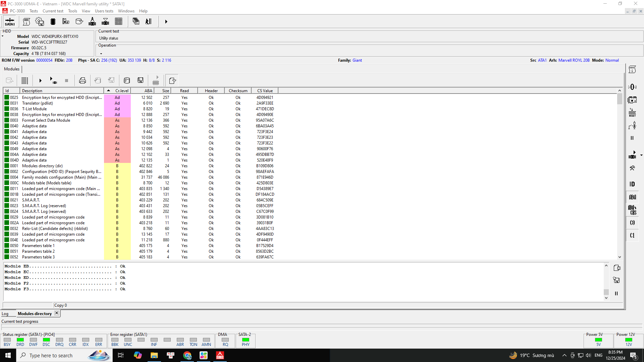Sort by the Size column header
This screenshot has width=644, height=362.
[163, 91]
